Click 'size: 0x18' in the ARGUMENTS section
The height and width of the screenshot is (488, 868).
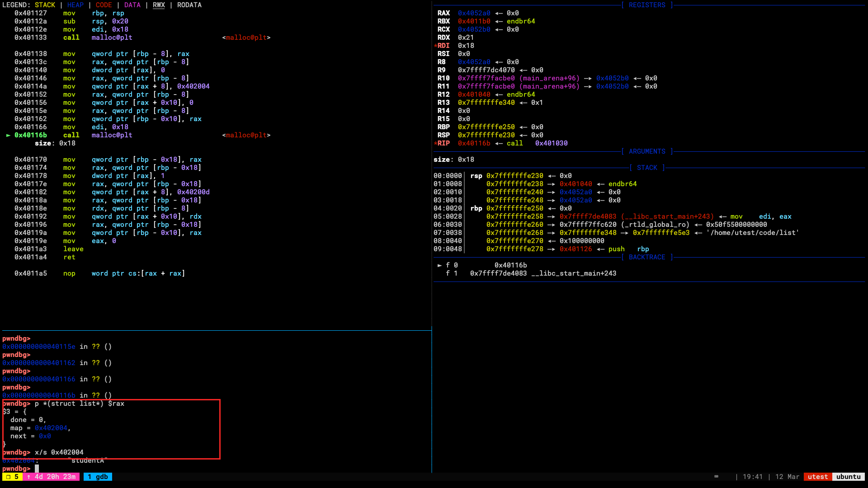[x=454, y=160]
